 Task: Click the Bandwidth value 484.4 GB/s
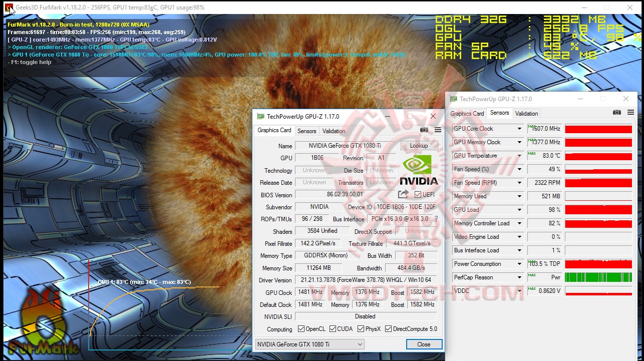[x=411, y=268]
